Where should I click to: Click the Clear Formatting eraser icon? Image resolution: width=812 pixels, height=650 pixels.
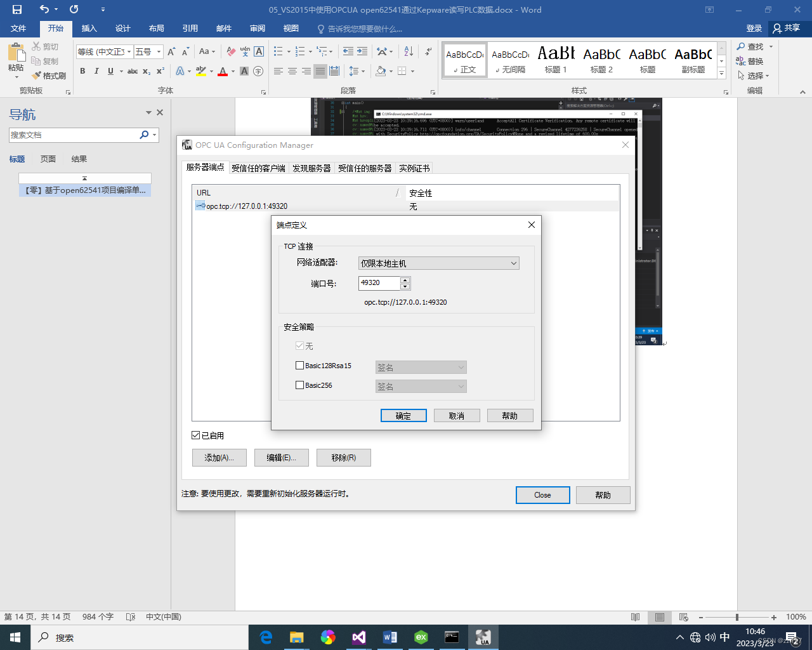231,51
